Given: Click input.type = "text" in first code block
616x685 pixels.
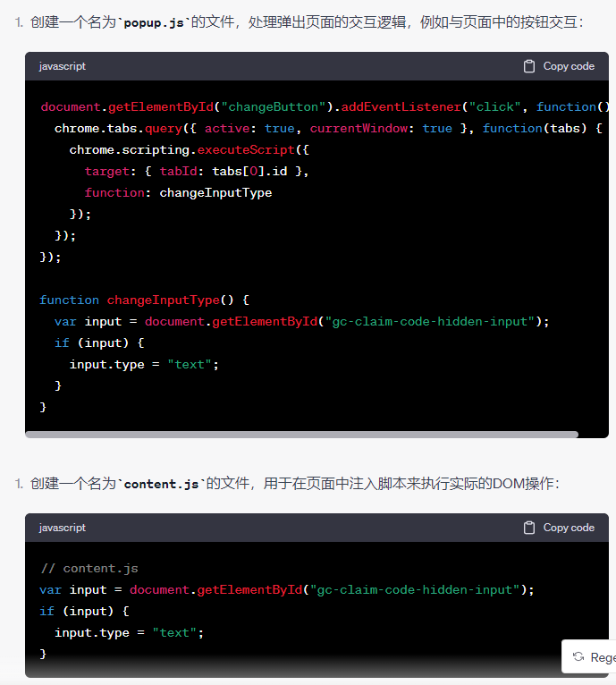Looking at the screenshot, I should tap(144, 364).
